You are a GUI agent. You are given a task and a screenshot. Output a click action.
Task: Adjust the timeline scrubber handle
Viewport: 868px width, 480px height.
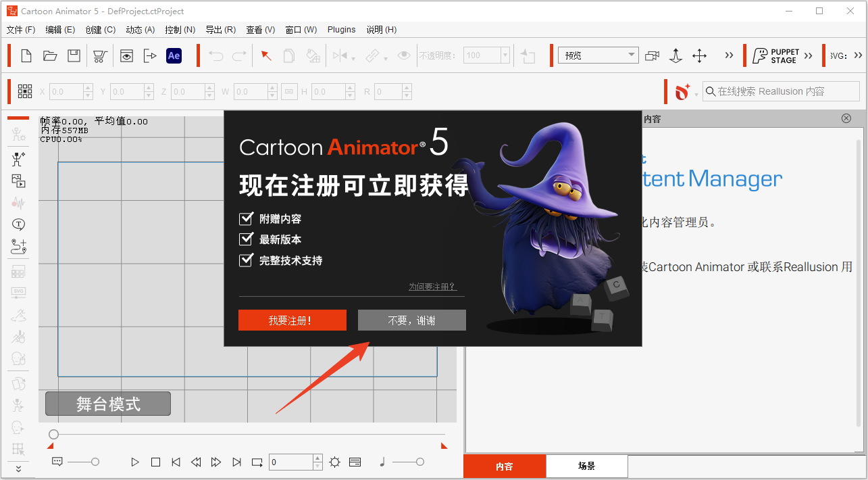[54, 434]
